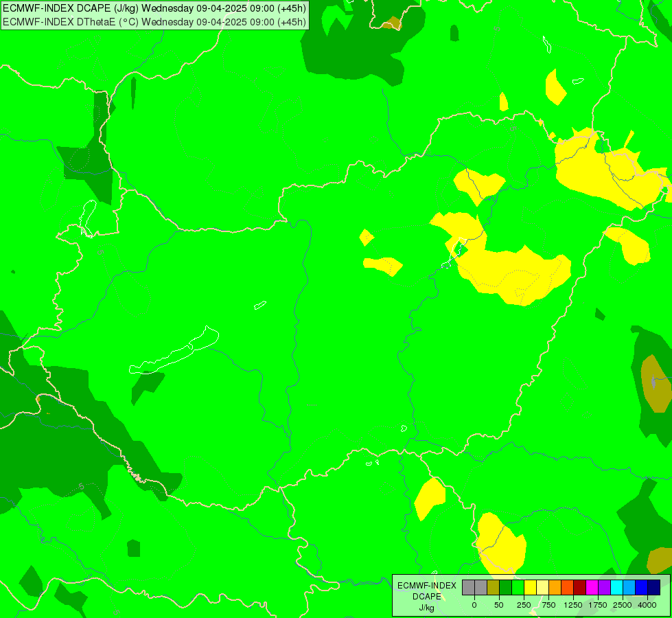Click the 'DCAPE' label in the bottom legend
Screen dimensions: 672x618
tap(427, 597)
